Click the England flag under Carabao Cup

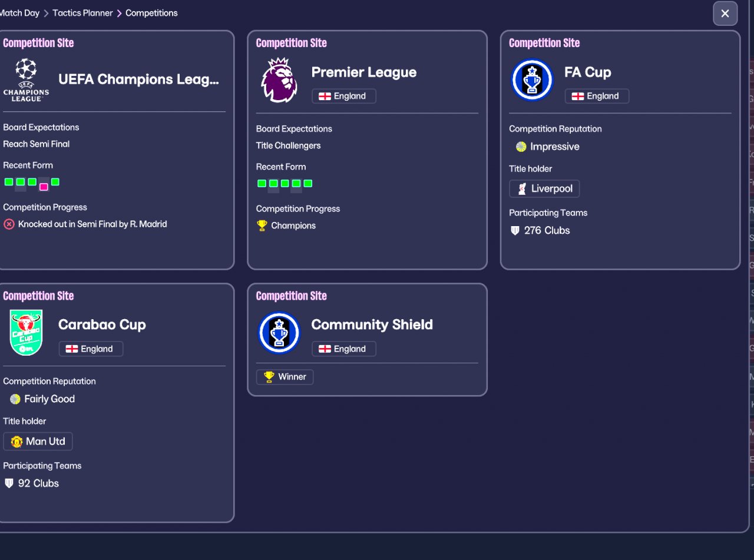(x=72, y=349)
